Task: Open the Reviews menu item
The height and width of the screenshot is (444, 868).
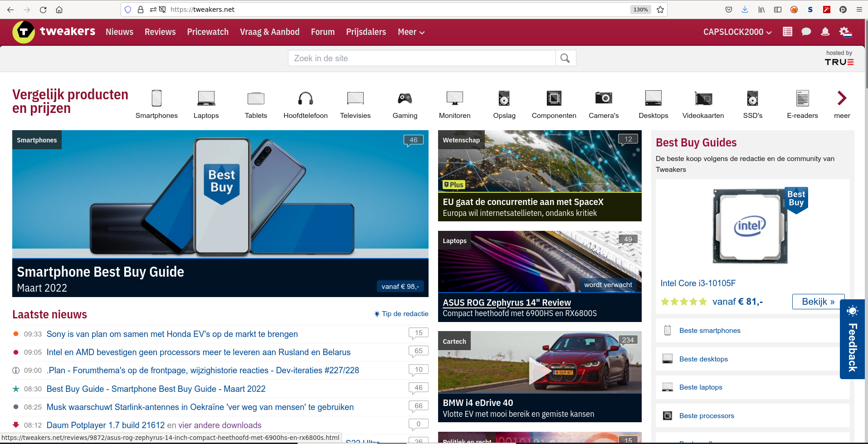Action: [160, 32]
